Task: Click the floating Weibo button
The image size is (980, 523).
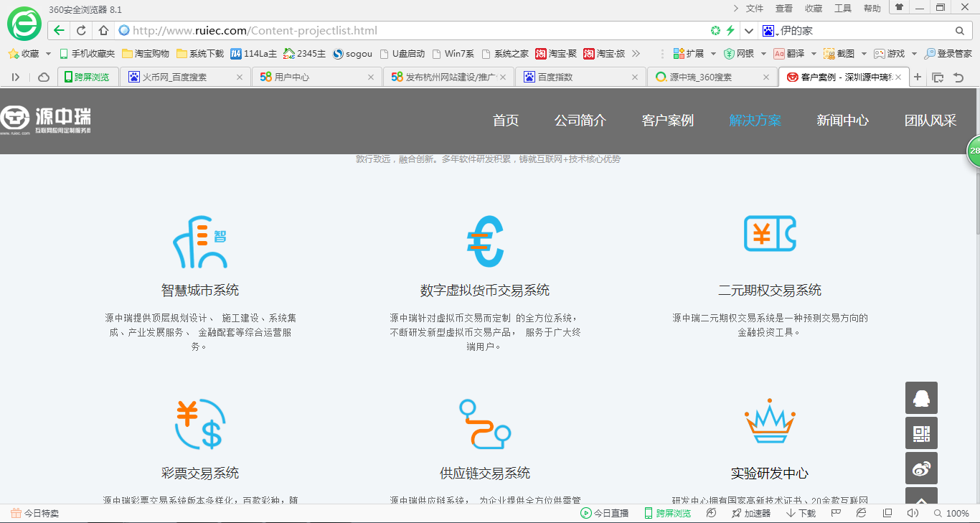Action: click(921, 468)
